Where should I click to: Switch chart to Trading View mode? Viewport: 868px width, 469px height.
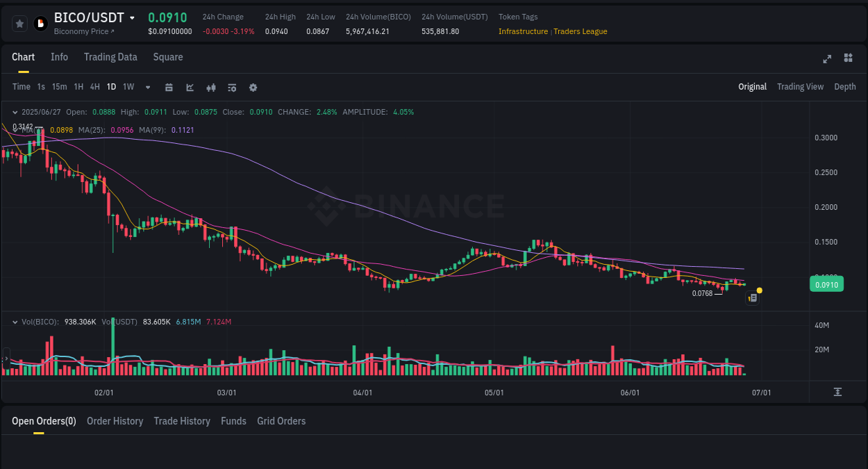click(x=800, y=87)
